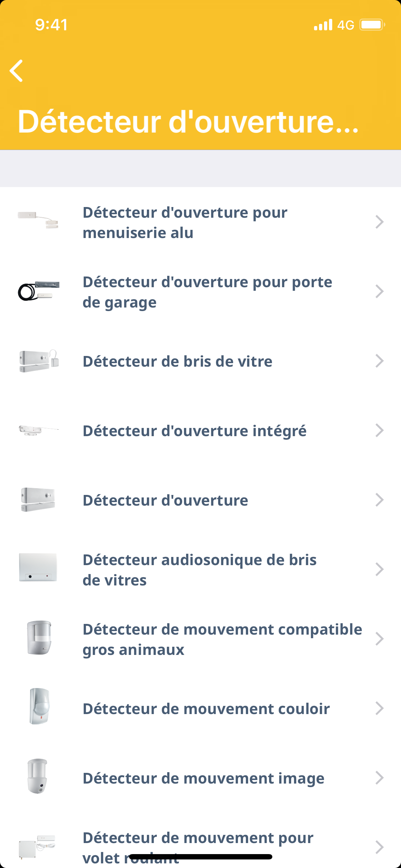Open chevron for porte de garage detector
The width and height of the screenshot is (401, 868).
tap(379, 291)
